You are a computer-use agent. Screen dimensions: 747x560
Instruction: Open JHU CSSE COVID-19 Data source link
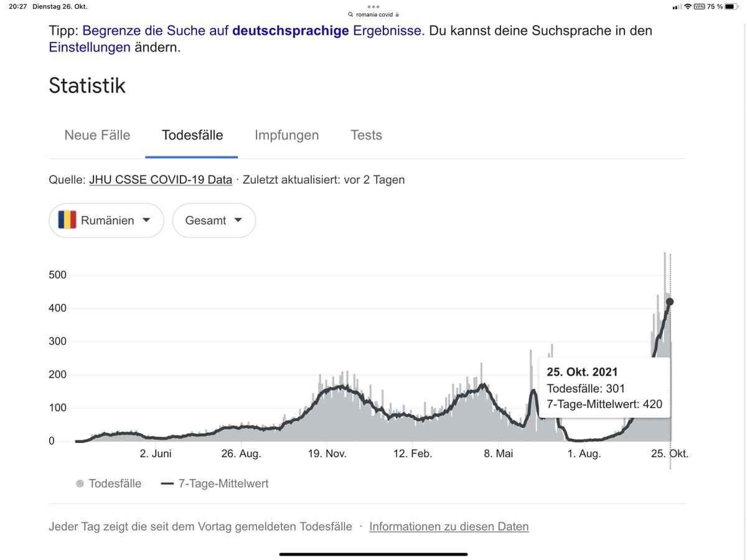161,180
